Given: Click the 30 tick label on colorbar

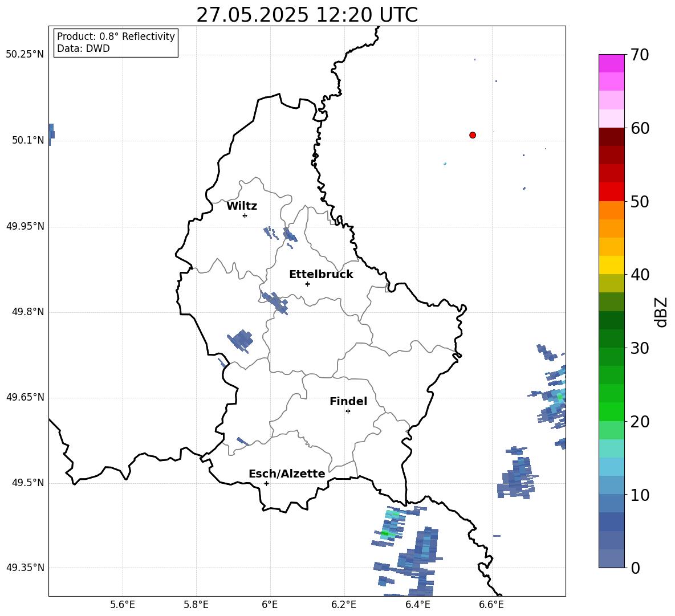Looking at the screenshot, I should pyautogui.click(x=640, y=348).
